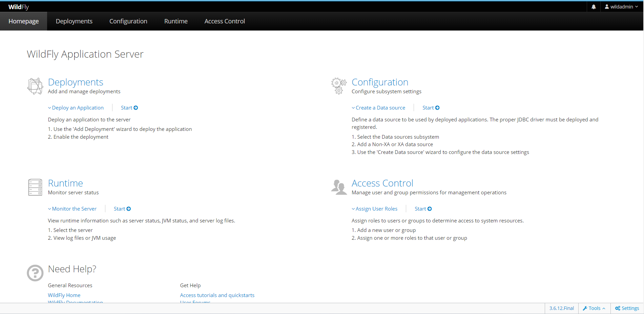This screenshot has width=644, height=314.
Task: Click 'Deploy an application to the server' text
Action: coord(89,120)
